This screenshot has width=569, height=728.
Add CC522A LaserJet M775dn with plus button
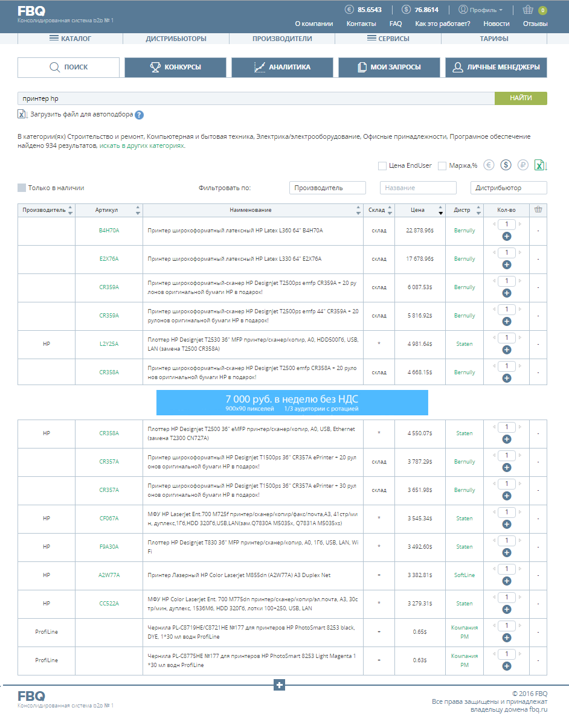point(506,609)
